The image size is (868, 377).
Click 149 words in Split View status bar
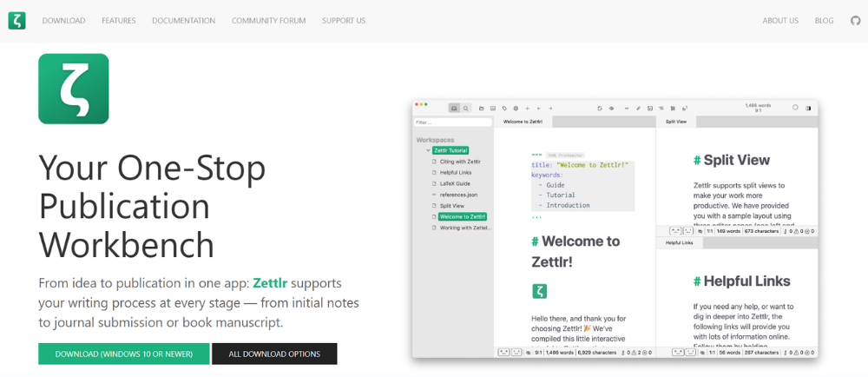(729, 231)
